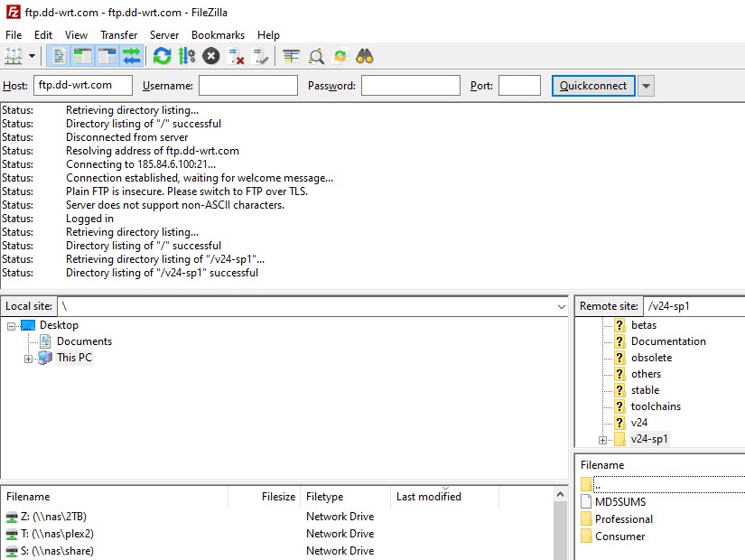Search for files with binoculars icon
The height and width of the screenshot is (560, 745).
pos(365,57)
